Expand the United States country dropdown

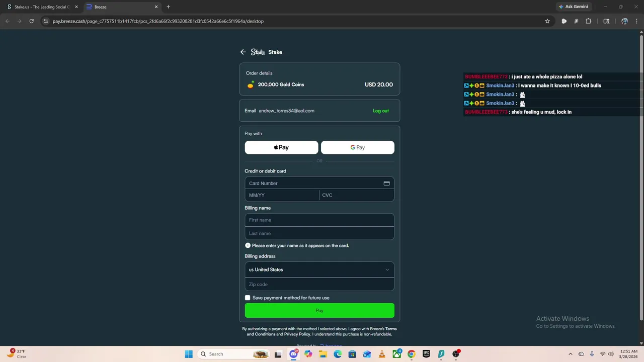point(319,269)
